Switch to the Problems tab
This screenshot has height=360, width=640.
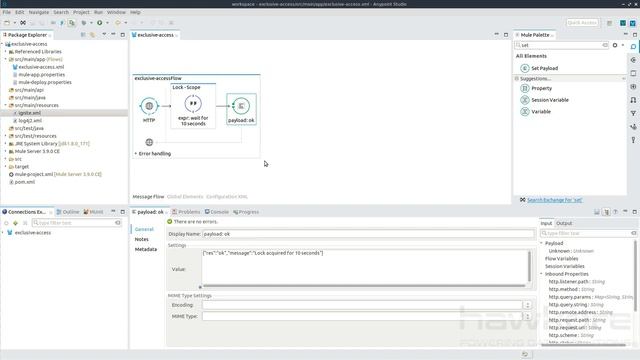186,212
